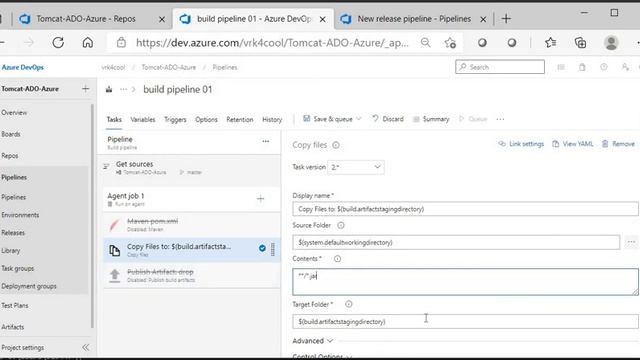
Task: Open the browser Collections icon
Action: (x=580, y=42)
